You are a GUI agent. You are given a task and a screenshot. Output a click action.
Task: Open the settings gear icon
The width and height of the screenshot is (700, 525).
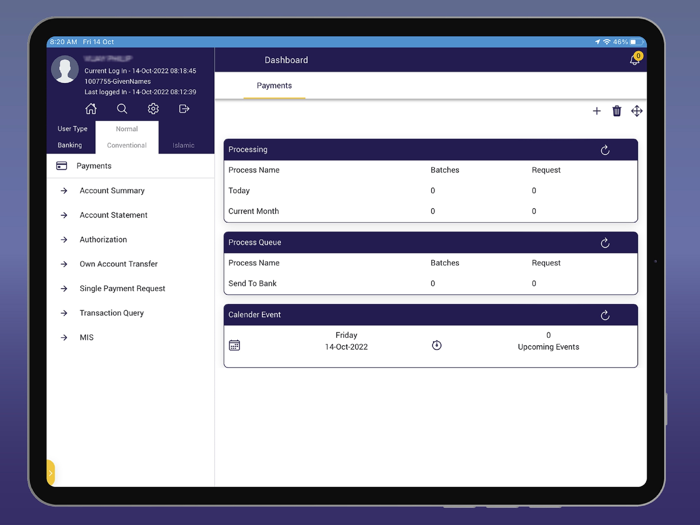153,108
